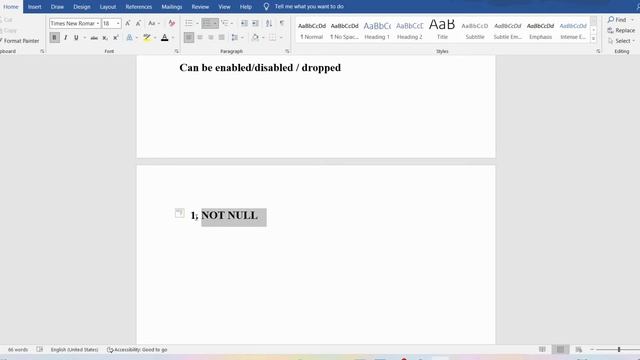Clear all formatting icon
Screen dimensions: 640x360
click(171, 23)
